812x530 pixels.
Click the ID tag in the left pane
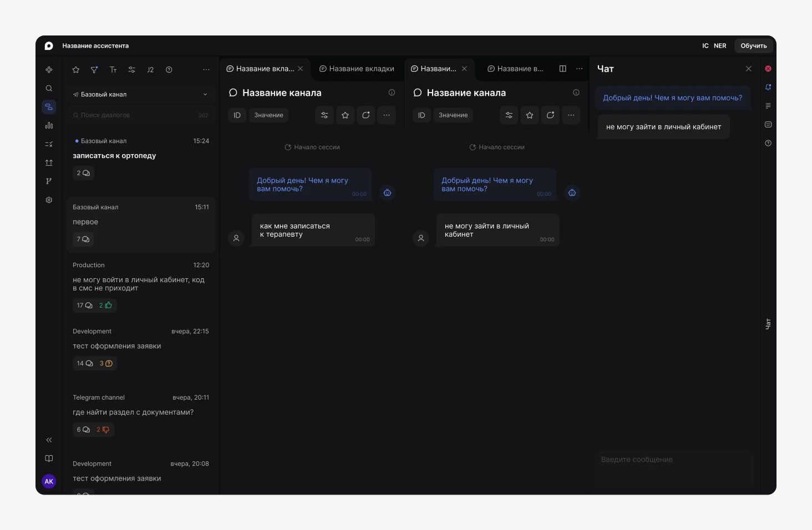pos(237,115)
